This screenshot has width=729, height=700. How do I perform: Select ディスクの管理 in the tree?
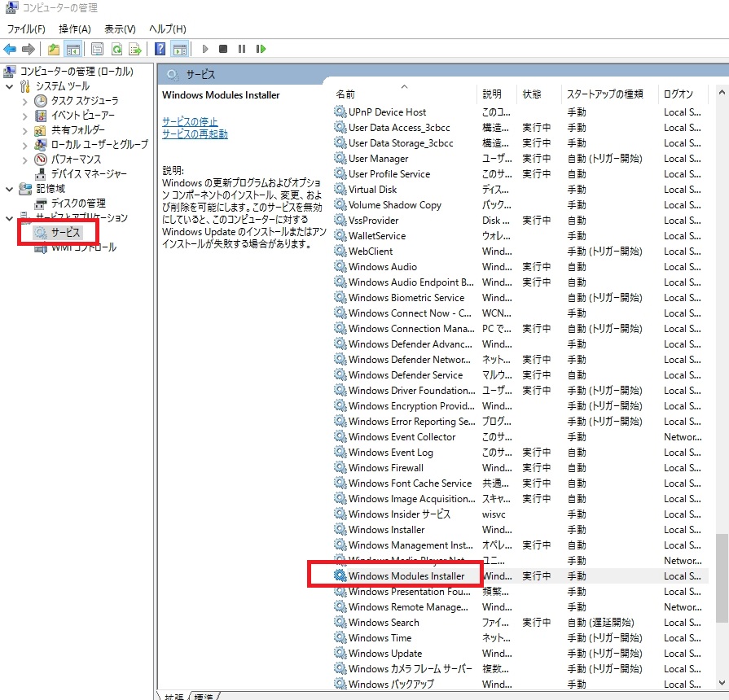[x=78, y=203]
